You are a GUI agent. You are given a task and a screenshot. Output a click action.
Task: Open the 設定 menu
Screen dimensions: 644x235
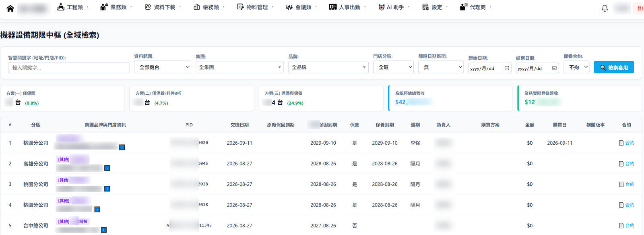(x=435, y=7)
